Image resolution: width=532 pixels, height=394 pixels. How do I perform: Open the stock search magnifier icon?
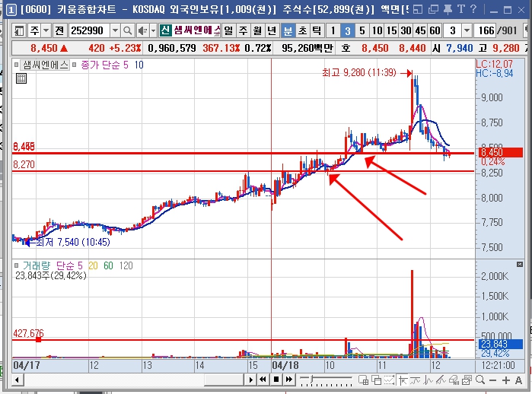pos(127,31)
